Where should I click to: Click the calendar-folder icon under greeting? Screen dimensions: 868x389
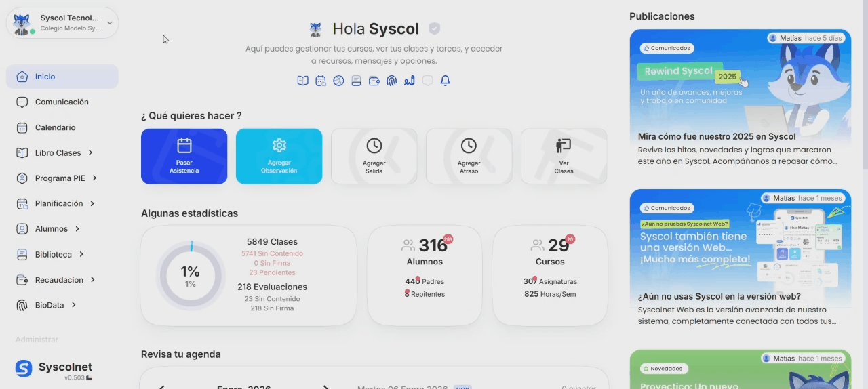pos(321,81)
